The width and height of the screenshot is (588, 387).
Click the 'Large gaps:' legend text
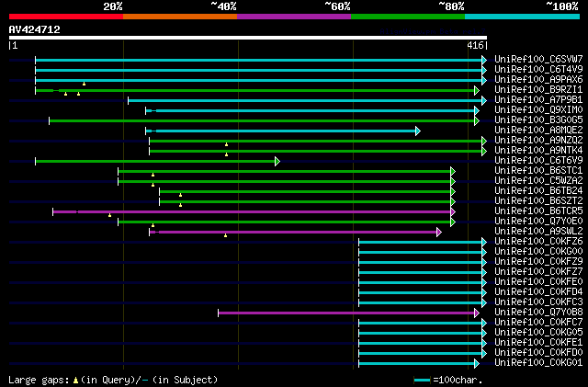[39, 380]
